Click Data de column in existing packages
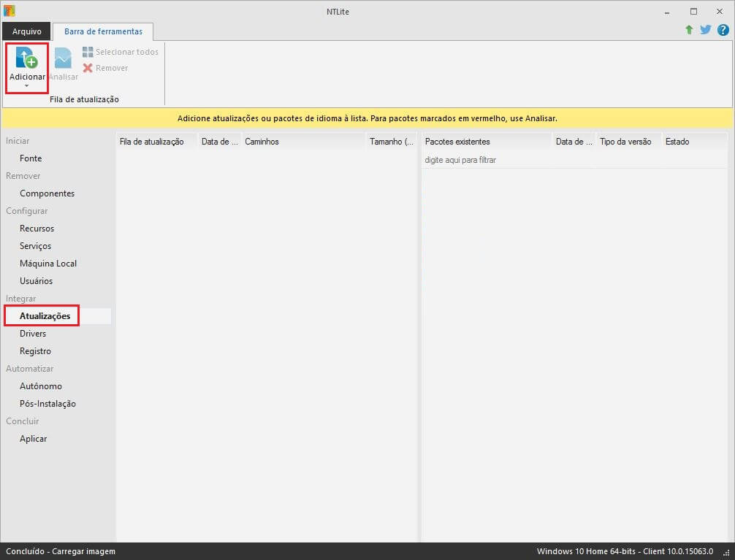This screenshot has width=735, height=560. pyautogui.click(x=574, y=142)
